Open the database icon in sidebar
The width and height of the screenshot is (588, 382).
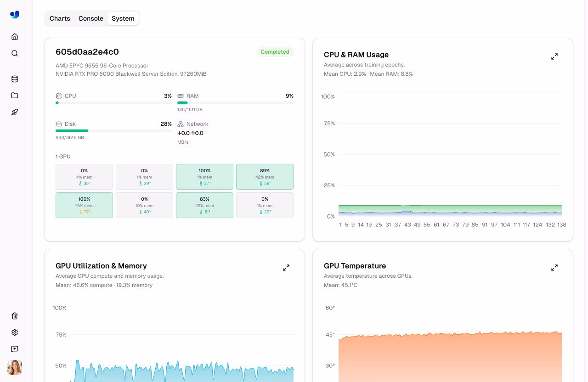click(x=15, y=79)
